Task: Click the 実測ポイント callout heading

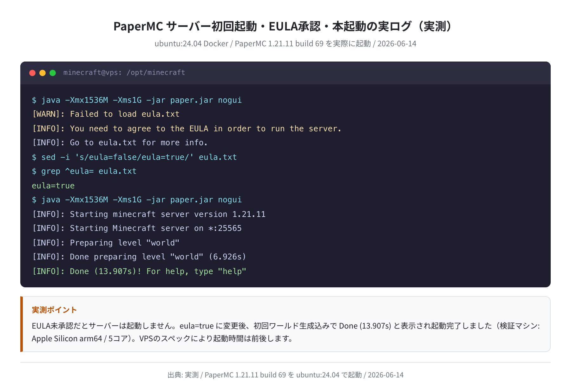Action: click(54, 310)
